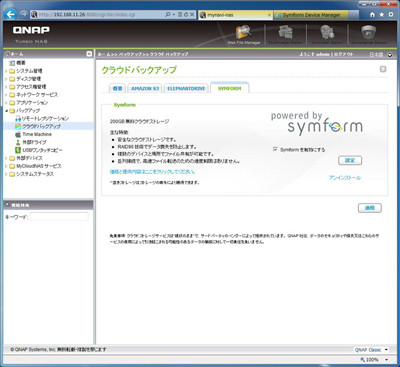Image resolution: width=400 pixels, height=367 pixels.
Task: Open the Multimedia Station icon
Action: pos(285,33)
